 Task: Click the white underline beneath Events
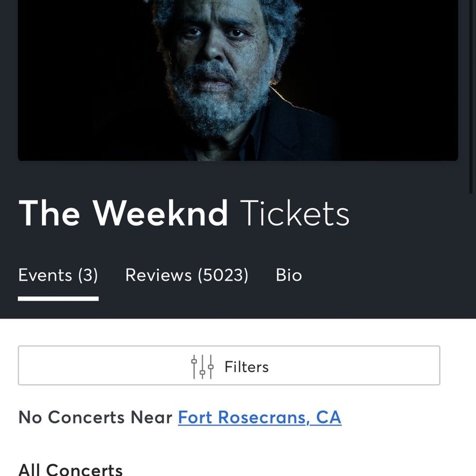58,299
